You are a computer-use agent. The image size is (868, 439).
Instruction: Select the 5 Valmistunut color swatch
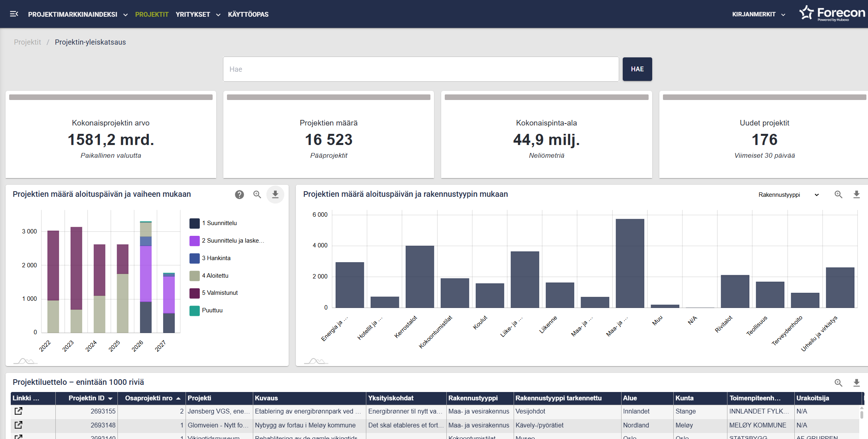coord(194,293)
